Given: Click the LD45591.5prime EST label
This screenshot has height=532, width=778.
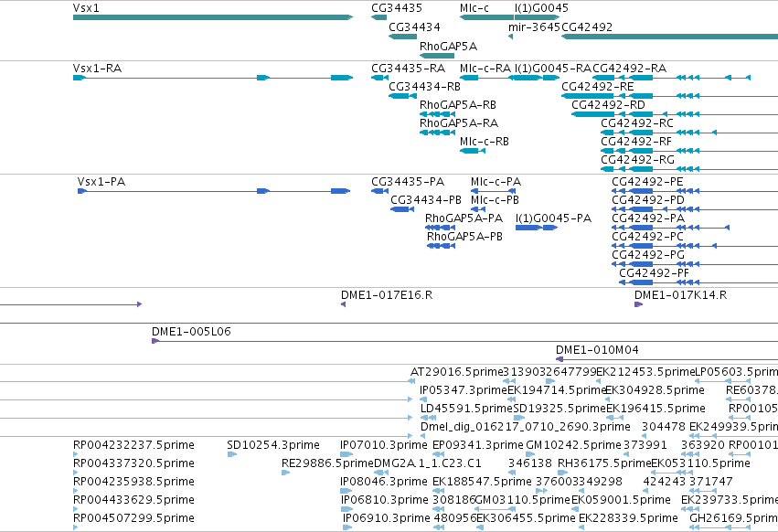Looking at the screenshot, I should coord(466,409).
